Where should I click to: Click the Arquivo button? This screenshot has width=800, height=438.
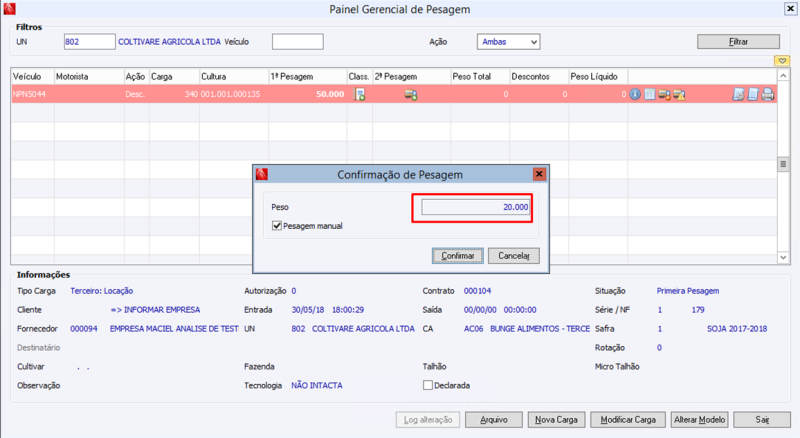pos(493,420)
